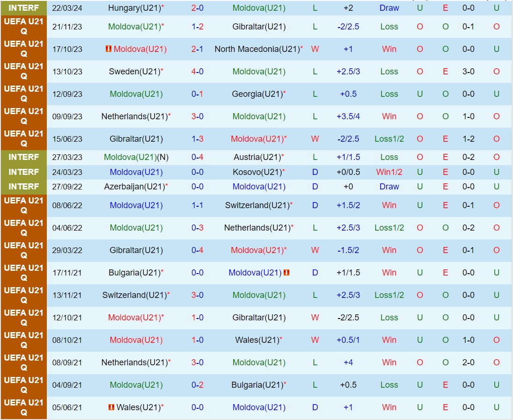The height and width of the screenshot is (420, 513).
Task: Click the +4 handicap value
Action: tap(348, 362)
